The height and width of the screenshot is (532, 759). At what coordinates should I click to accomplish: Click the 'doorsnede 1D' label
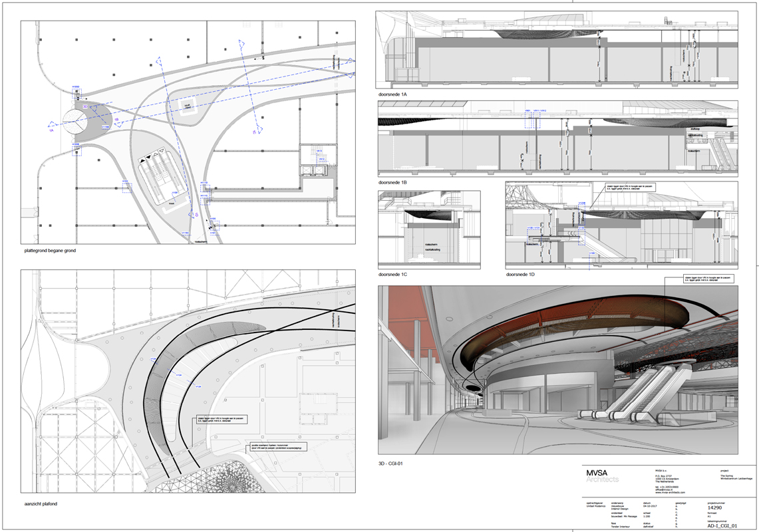coord(520,274)
